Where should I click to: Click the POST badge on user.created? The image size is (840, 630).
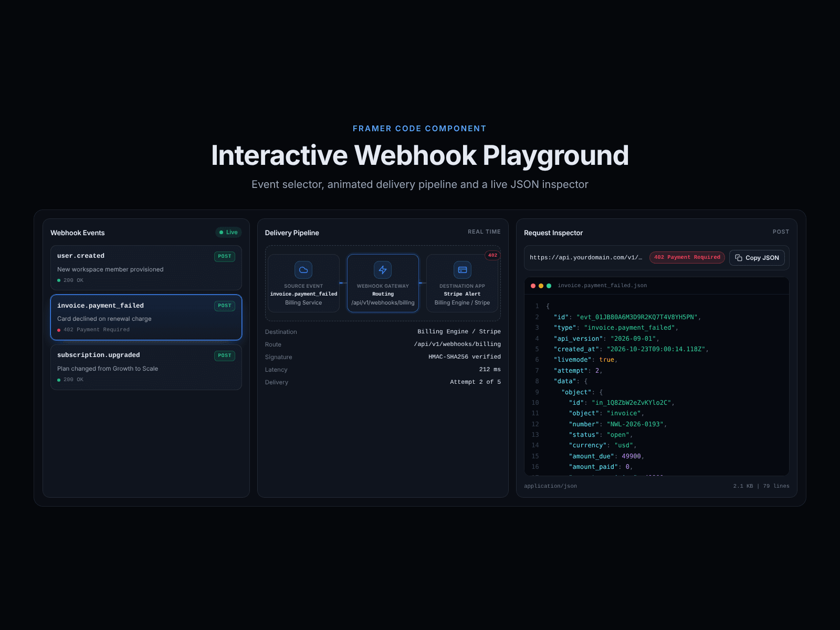coord(225,256)
